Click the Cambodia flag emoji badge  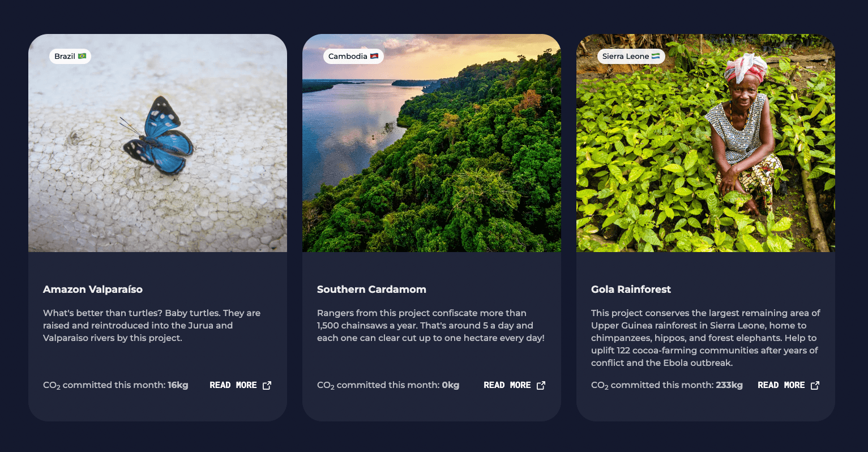[353, 56]
